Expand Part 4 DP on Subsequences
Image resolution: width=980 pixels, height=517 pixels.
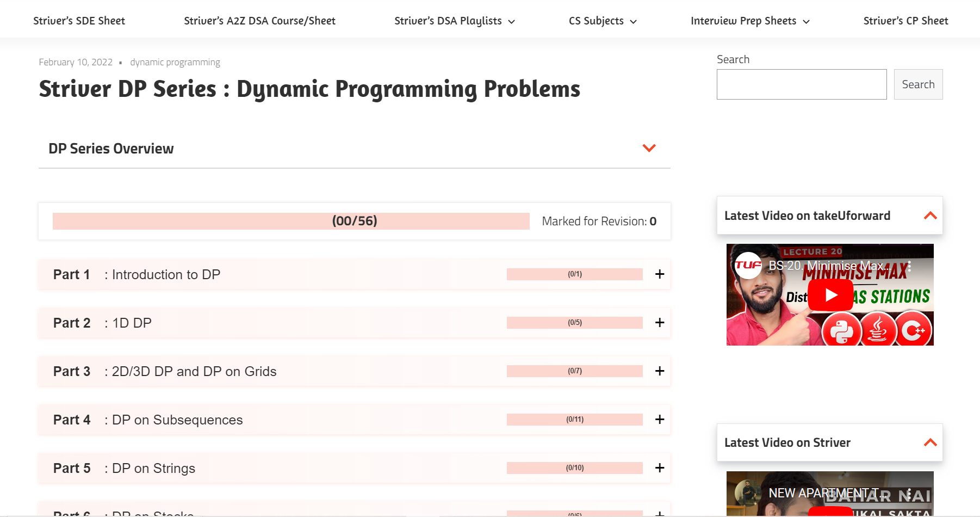click(659, 420)
